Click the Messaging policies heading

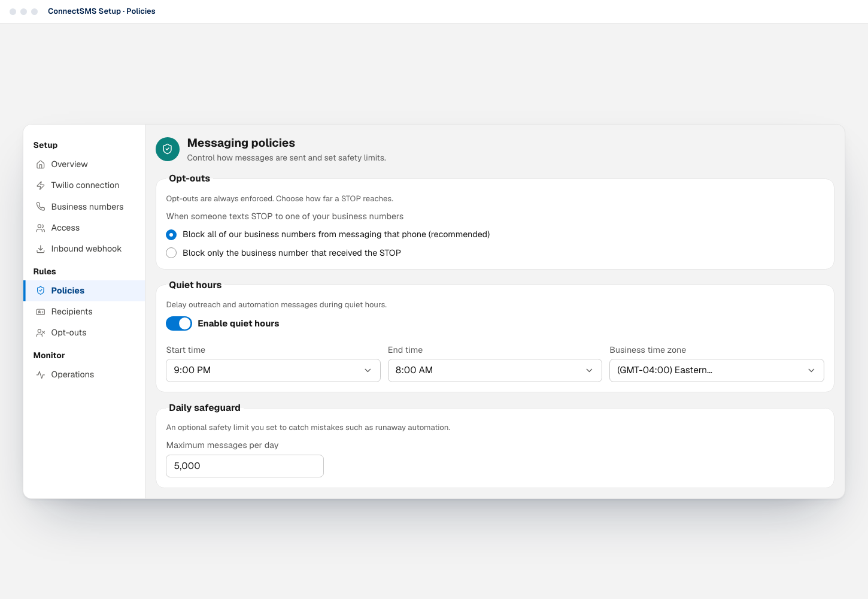point(241,143)
